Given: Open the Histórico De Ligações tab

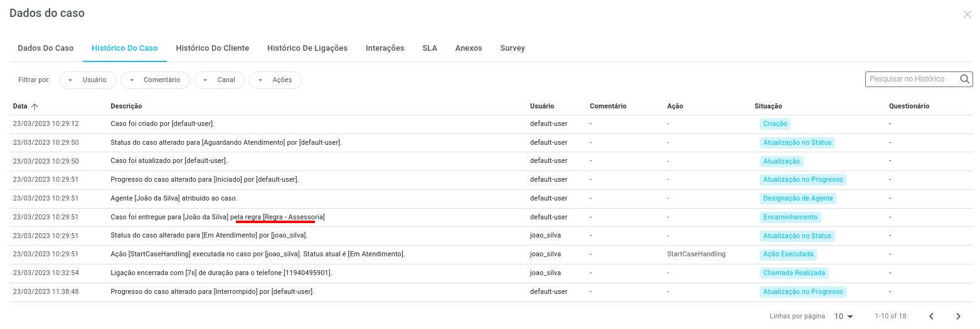Looking at the screenshot, I should tap(307, 48).
